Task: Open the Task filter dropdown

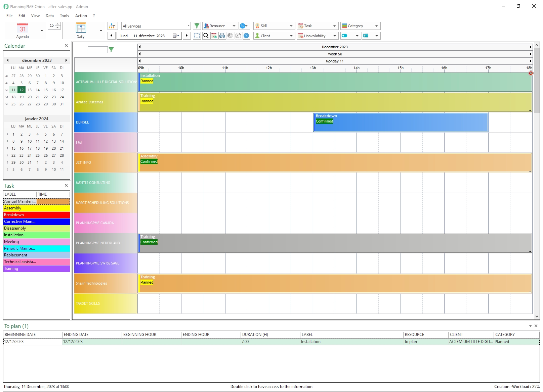Action: click(x=318, y=26)
